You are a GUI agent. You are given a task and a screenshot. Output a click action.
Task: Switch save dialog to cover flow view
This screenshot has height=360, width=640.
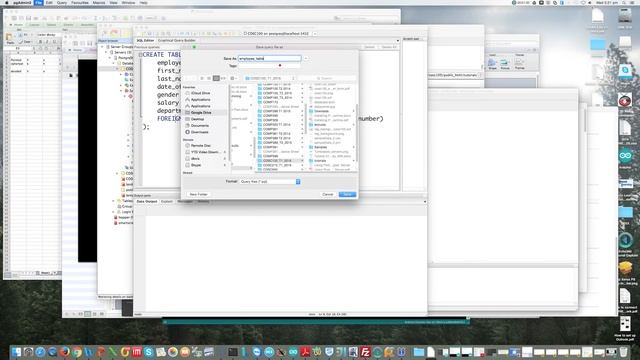click(x=223, y=78)
